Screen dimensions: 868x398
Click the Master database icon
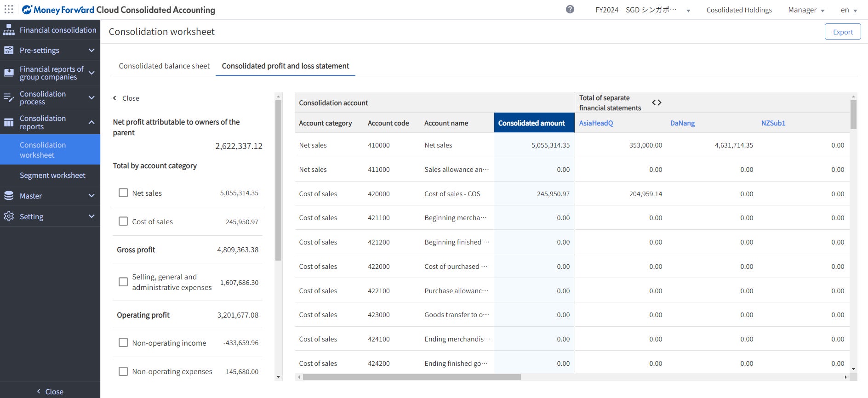tap(9, 196)
